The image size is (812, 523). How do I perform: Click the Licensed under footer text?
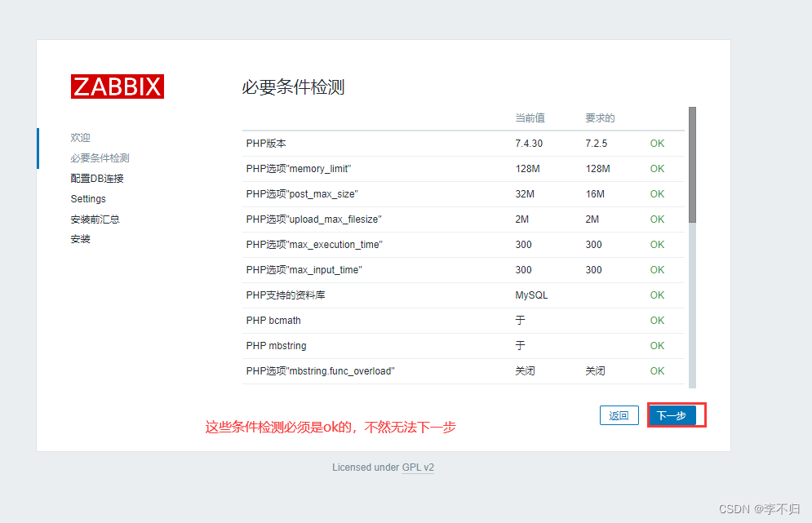coord(366,467)
